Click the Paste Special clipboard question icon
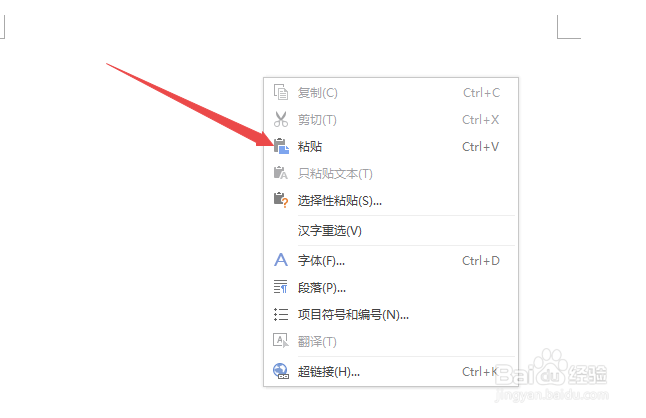This screenshot has height=418, width=646. click(x=281, y=200)
